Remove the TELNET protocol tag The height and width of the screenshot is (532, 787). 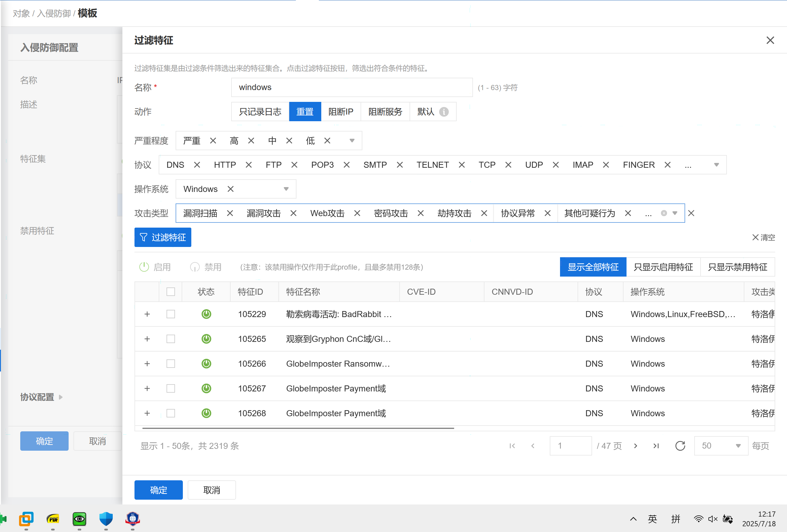click(x=462, y=165)
